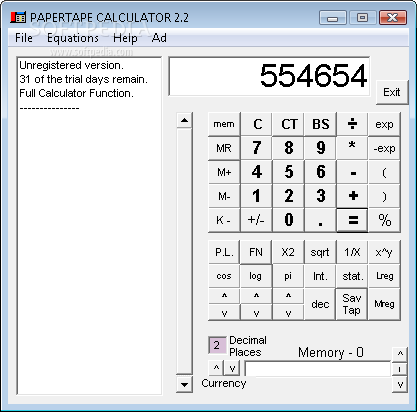The height and width of the screenshot is (412, 417).
Task: Toggle sign with the +/- key
Action: (256, 220)
